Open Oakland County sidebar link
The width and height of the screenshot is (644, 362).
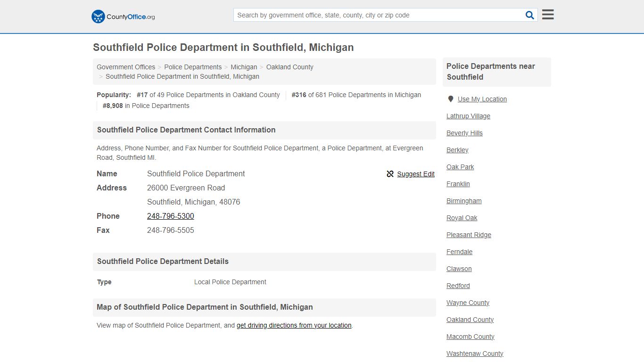click(x=470, y=320)
